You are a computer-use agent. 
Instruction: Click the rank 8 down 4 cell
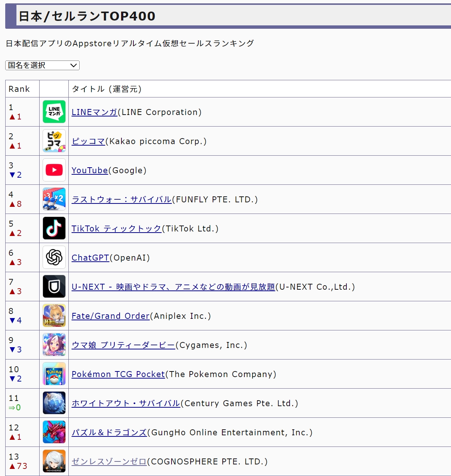[22, 315]
